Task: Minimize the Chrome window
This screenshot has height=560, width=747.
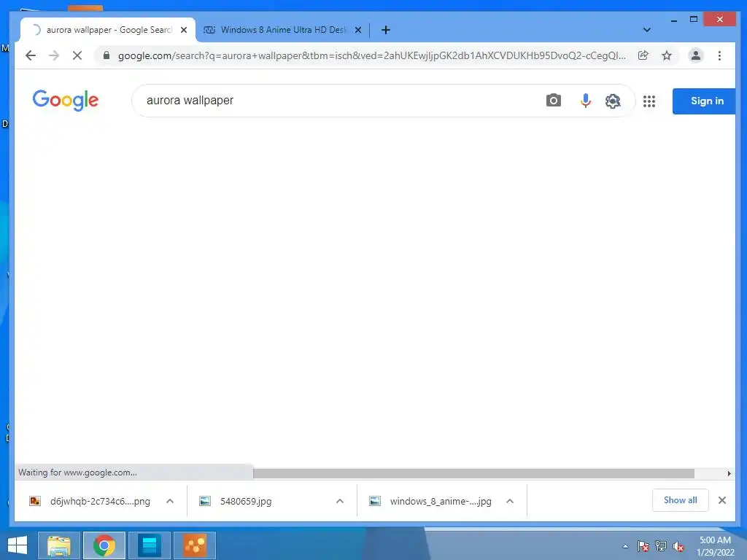Action: point(673,20)
